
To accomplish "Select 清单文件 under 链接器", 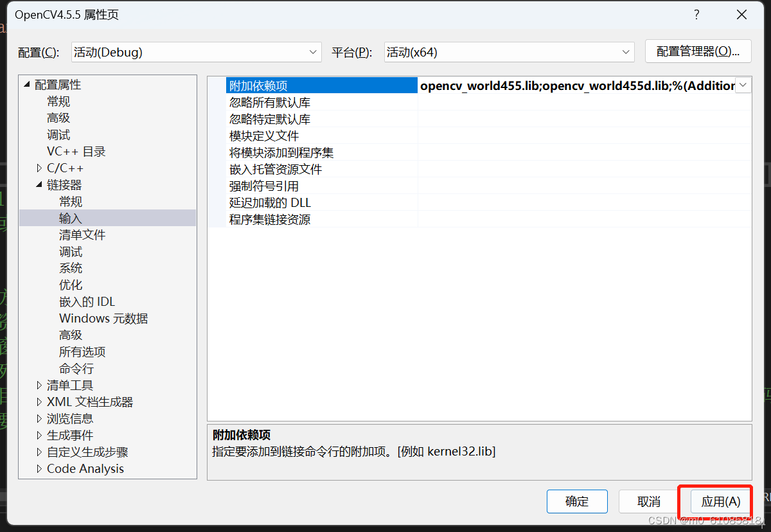I will (82, 235).
